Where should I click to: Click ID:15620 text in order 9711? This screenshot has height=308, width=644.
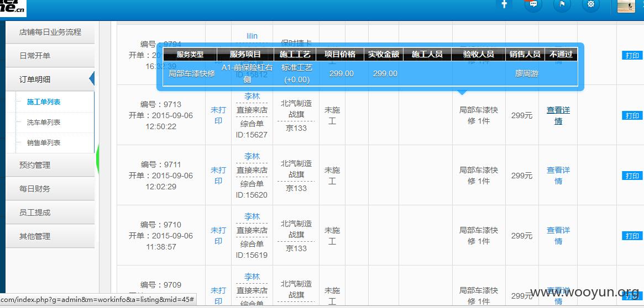point(252,195)
